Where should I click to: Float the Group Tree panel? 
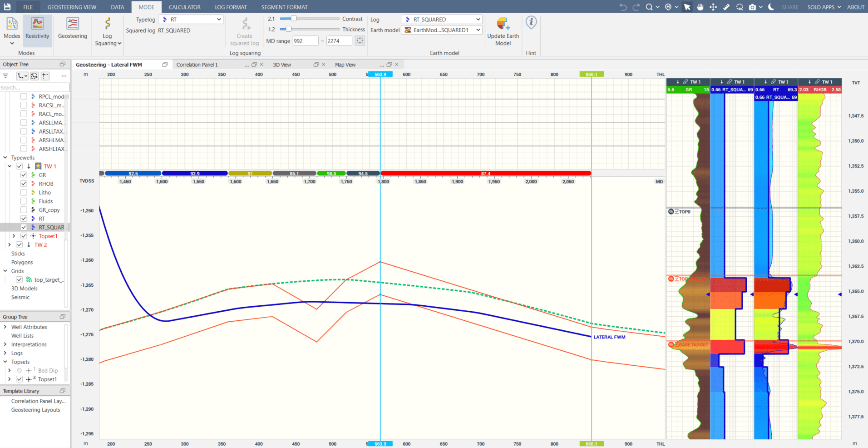[63, 317]
